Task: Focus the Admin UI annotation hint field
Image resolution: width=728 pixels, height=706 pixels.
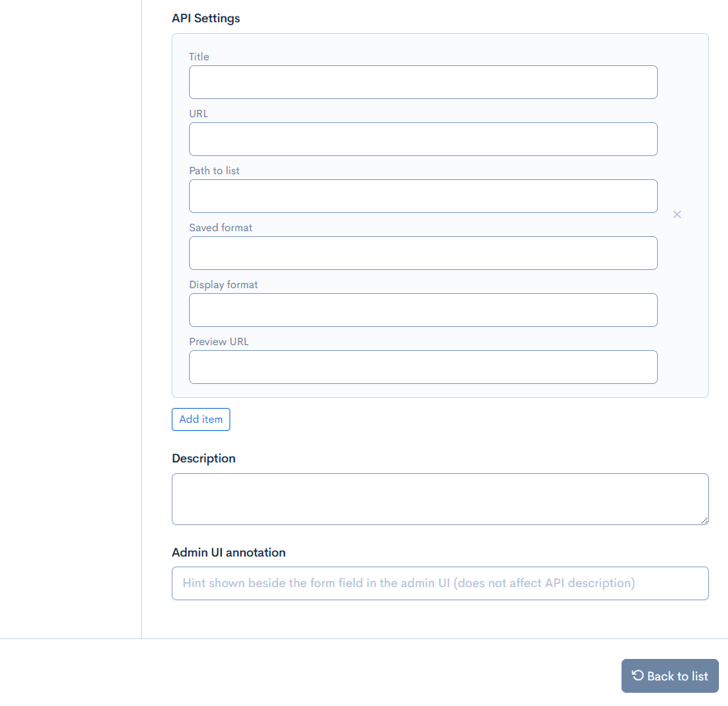Action: coord(440,583)
